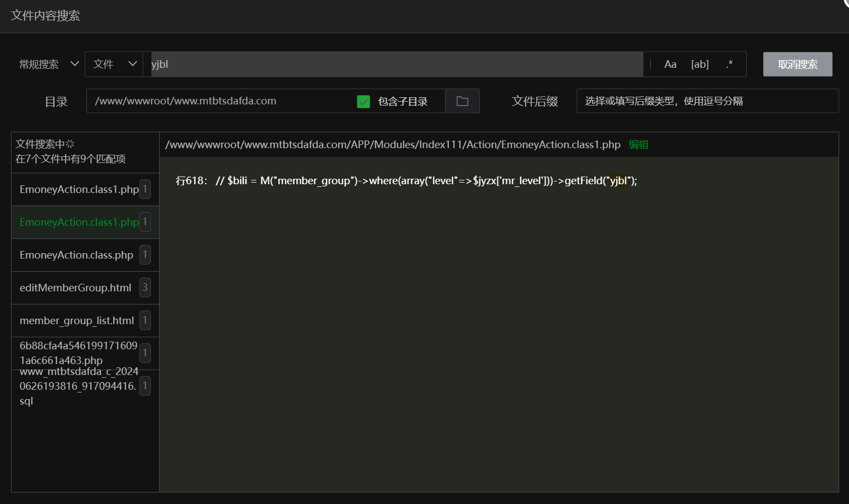The height and width of the screenshot is (504, 849).
Task: Open the 文件 search type dropdown
Action: coord(114,65)
